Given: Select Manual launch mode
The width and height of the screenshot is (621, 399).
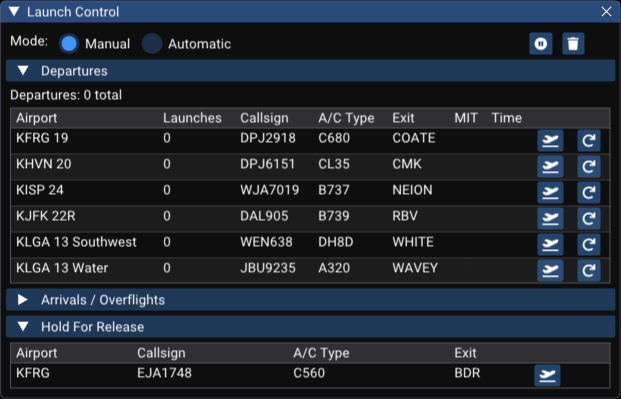Looking at the screenshot, I should tap(69, 44).
